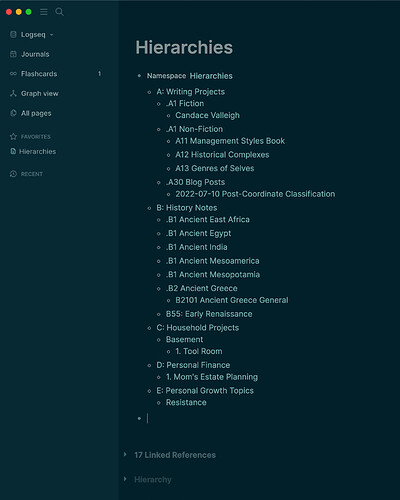Click the Favorites star icon
Screen dimensions: 400x500
(13, 136)
